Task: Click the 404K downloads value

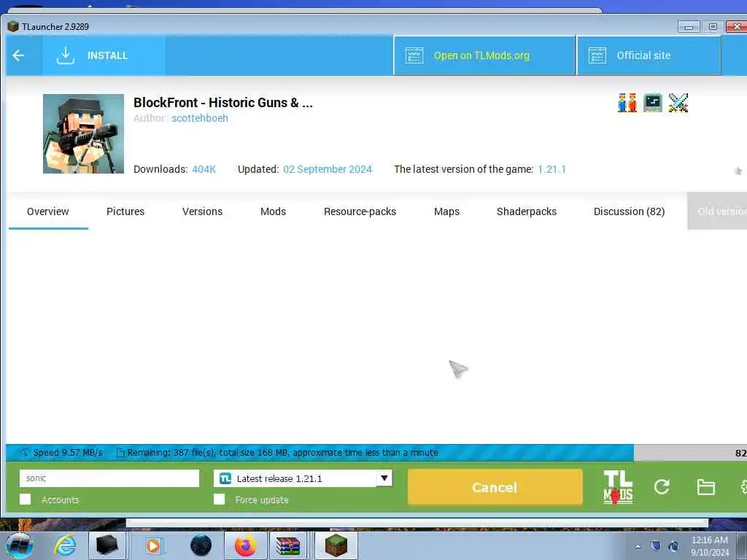Action: point(204,169)
